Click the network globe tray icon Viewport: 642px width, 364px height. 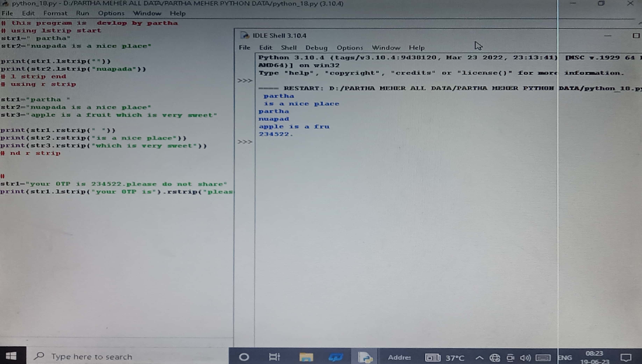tap(495, 358)
